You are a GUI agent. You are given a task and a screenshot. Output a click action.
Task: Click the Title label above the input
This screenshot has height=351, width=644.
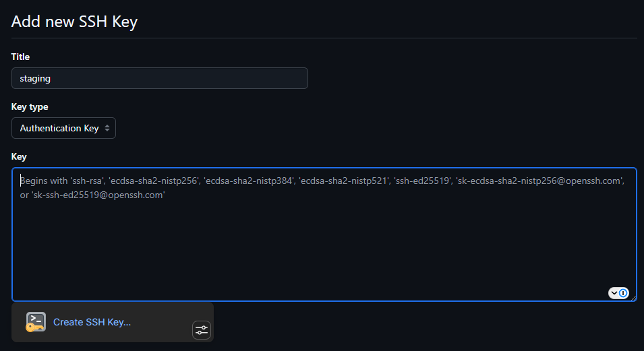tap(20, 57)
